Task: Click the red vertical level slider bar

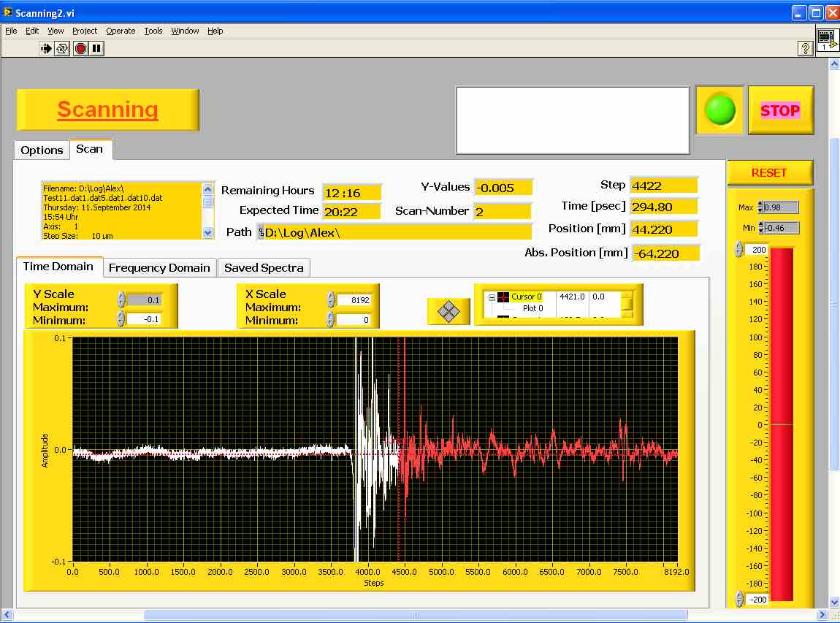Action: 782,424
